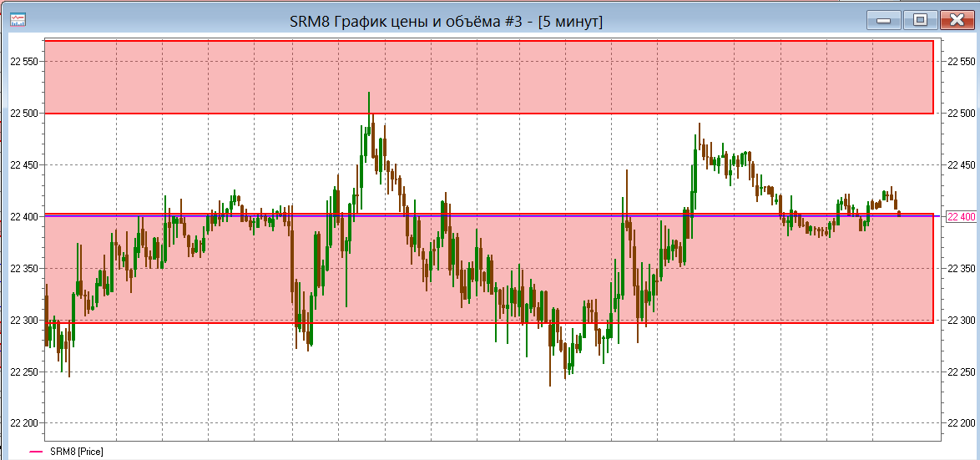Click 22 400 on the left price axis
This screenshot has height=460, width=980.
pos(24,217)
